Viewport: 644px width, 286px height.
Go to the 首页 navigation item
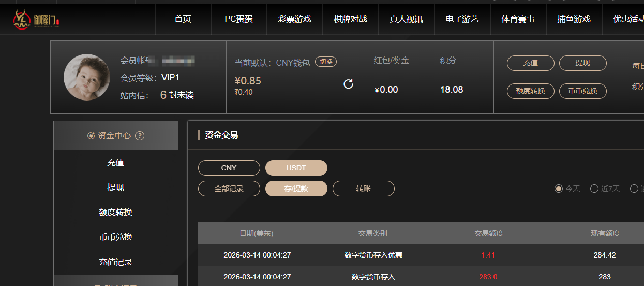[183, 19]
